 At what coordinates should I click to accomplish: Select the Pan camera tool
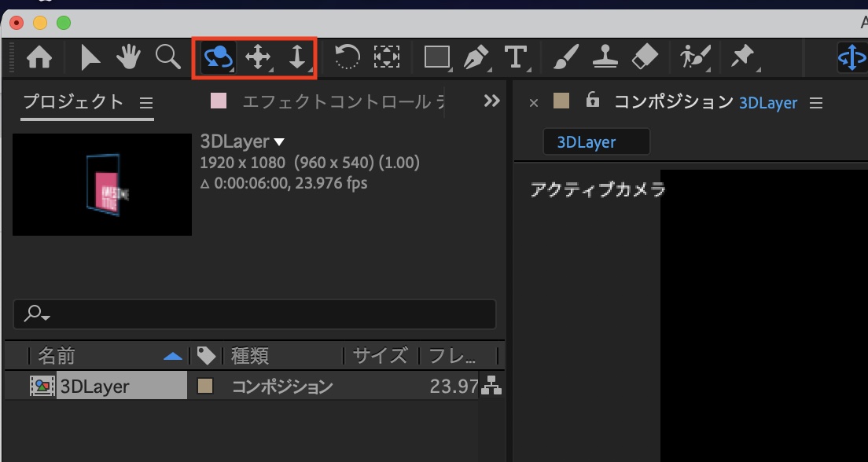click(x=258, y=57)
